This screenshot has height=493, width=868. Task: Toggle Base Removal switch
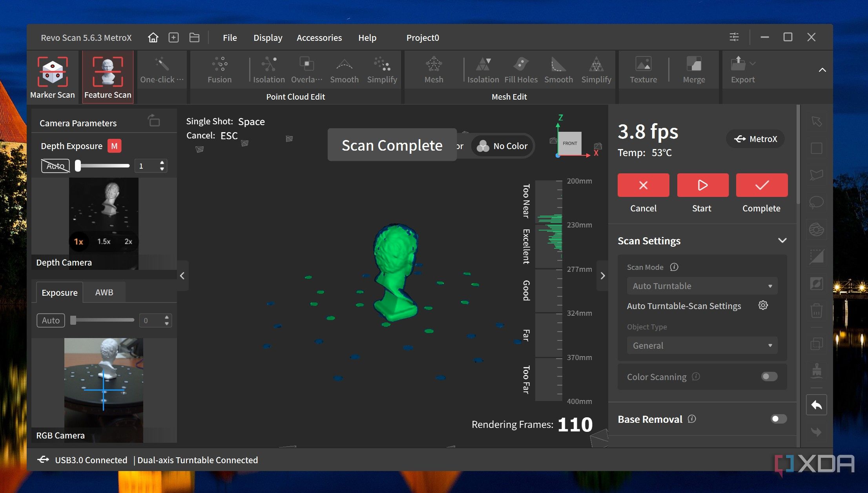[x=779, y=419]
